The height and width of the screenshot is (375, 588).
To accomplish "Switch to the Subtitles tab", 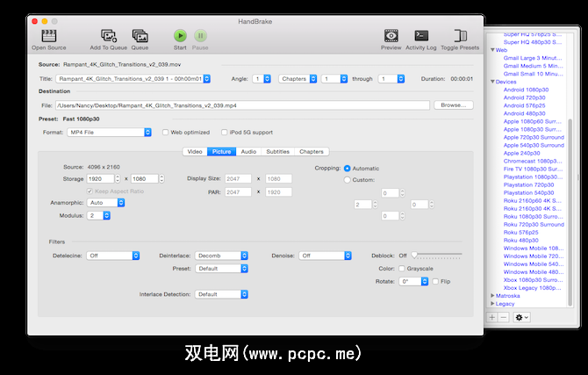I will [277, 152].
